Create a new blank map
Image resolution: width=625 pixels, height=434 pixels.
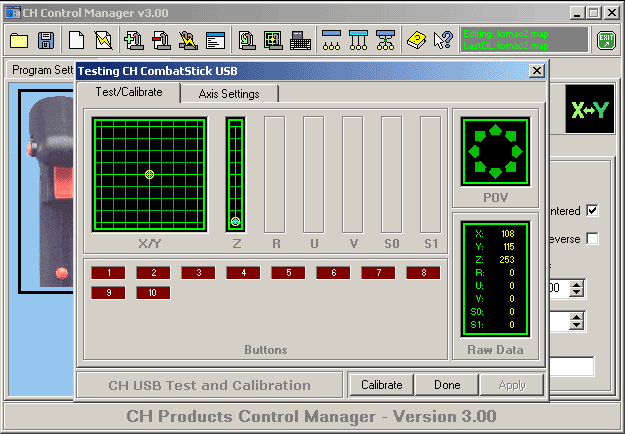click(76, 40)
